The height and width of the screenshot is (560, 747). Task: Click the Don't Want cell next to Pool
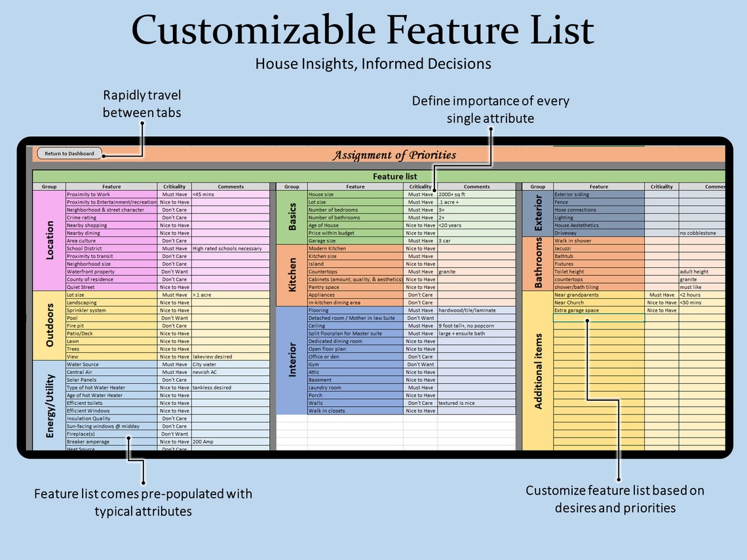tap(174, 318)
